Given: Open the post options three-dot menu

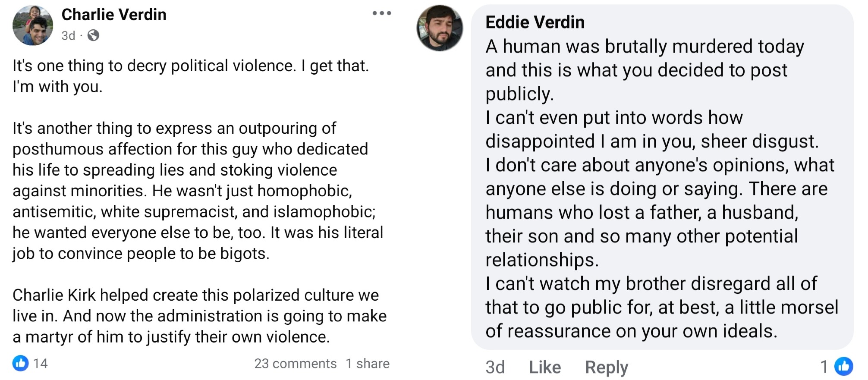Looking at the screenshot, I should (382, 13).
